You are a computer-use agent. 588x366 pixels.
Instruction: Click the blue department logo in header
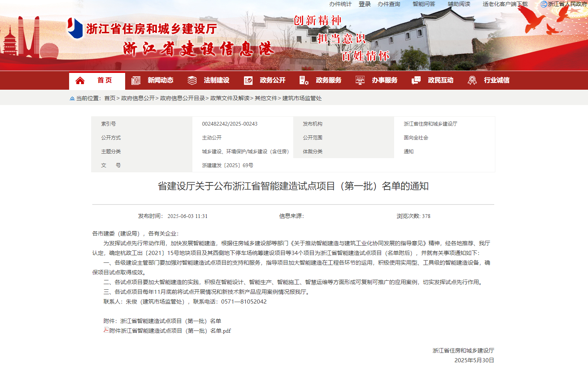[x=75, y=28]
